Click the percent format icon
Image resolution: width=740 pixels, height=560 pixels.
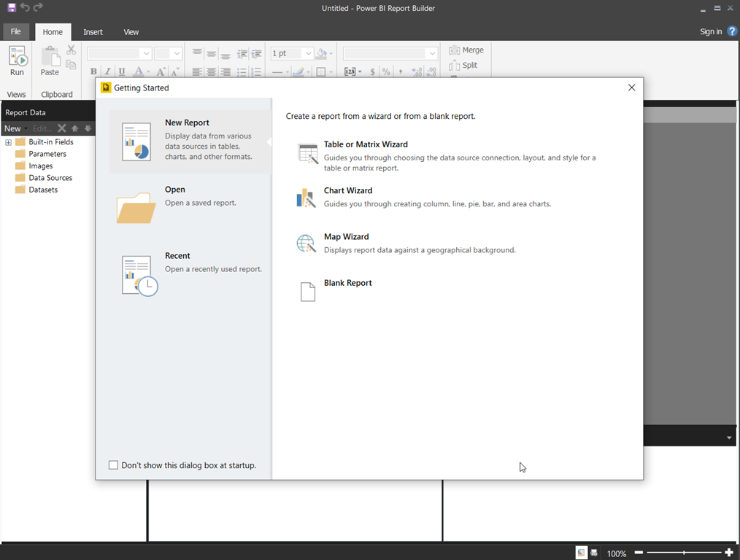point(387,71)
